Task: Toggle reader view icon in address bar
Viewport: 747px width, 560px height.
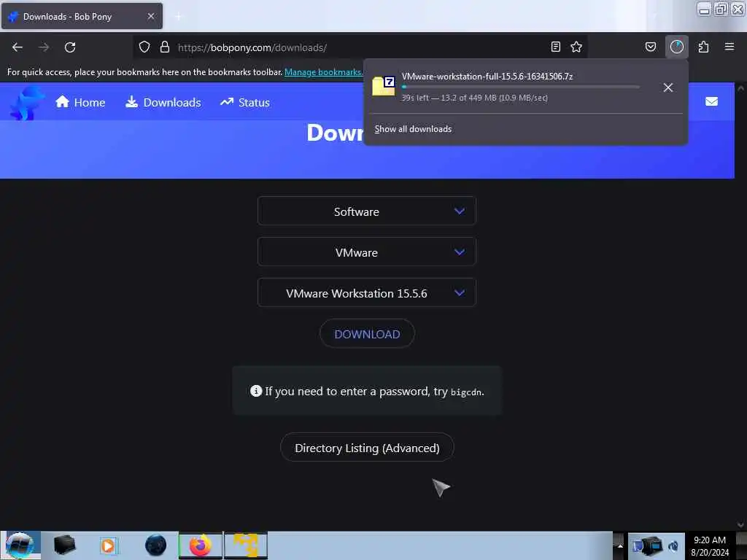Action: tap(555, 47)
